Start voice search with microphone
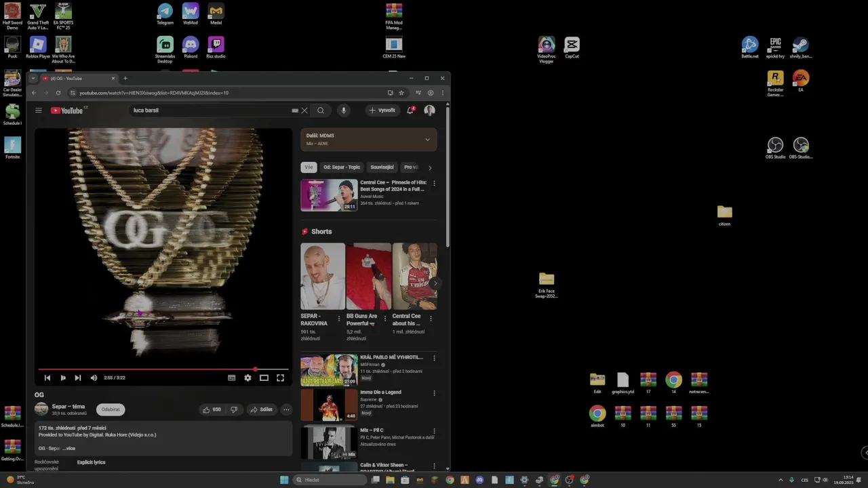This screenshot has height=488, width=868. tap(344, 110)
